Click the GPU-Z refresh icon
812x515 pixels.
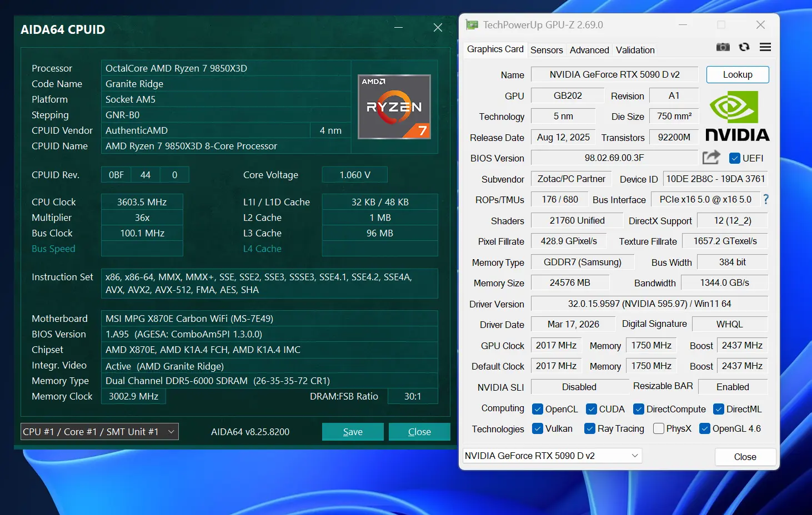(744, 47)
